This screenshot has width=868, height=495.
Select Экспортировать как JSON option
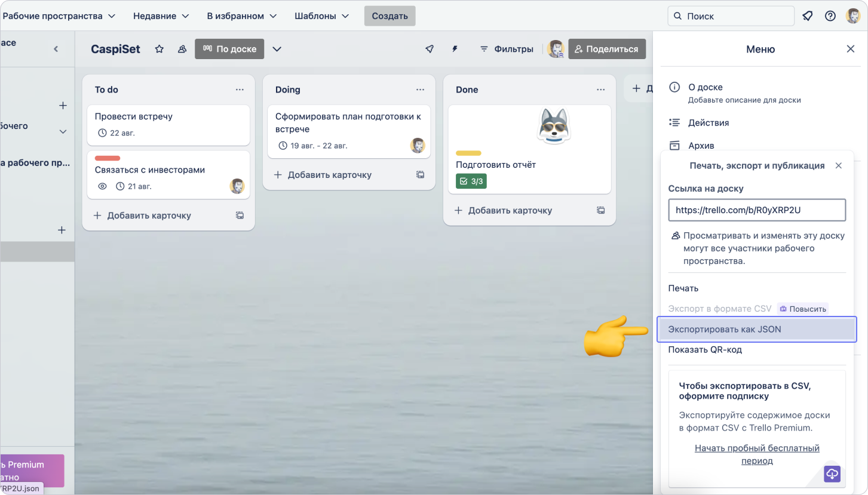click(756, 330)
